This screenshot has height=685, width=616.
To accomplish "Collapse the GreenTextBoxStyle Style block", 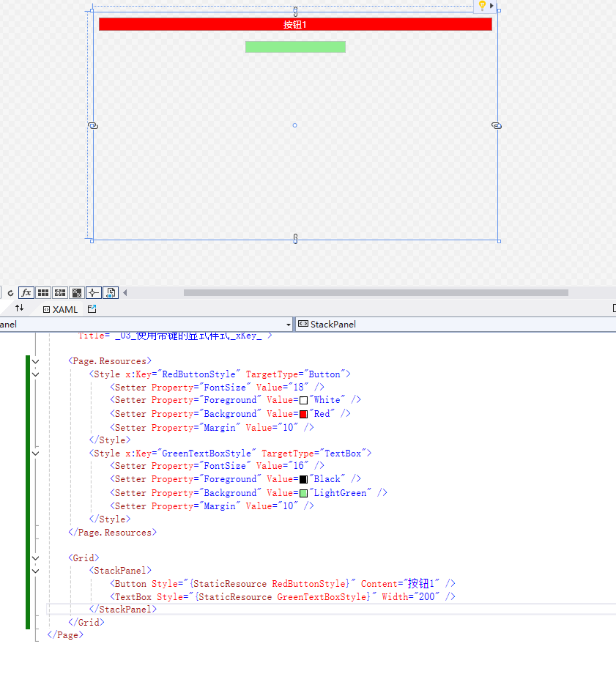I will point(35,453).
